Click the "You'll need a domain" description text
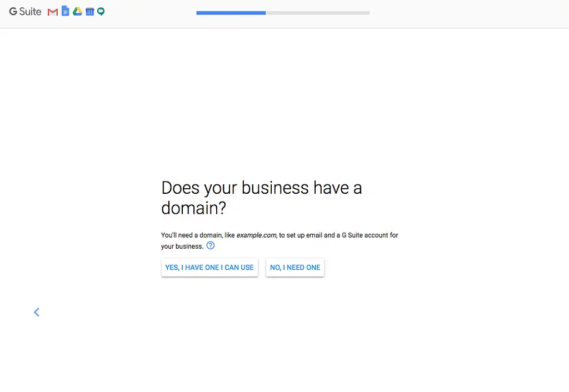This screenshot has height=392, width=569. pos(191,235)
